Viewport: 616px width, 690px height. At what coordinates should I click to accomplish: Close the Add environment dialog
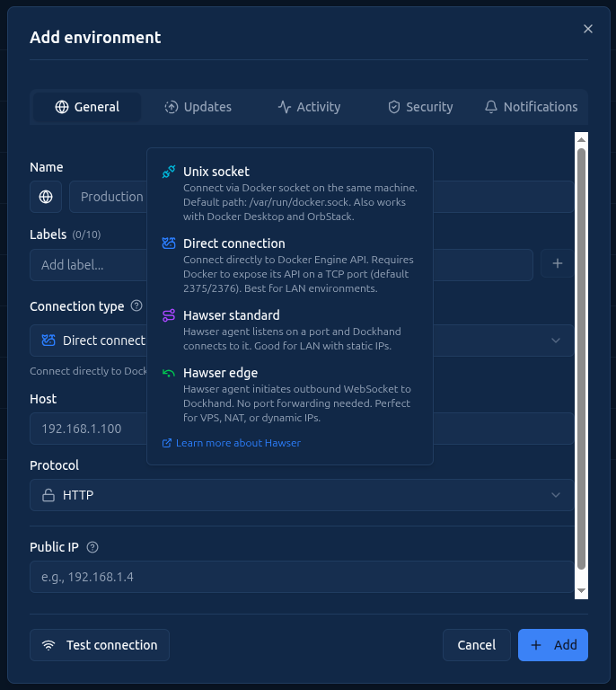tap(588, 29)
